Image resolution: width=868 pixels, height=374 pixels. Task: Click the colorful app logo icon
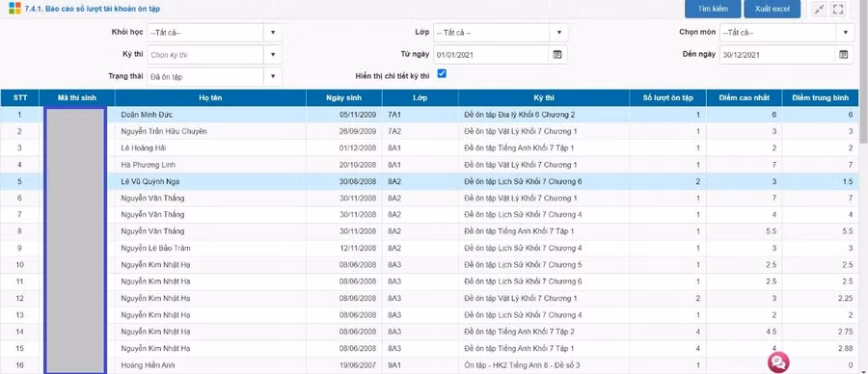click(x=14, y=9)
